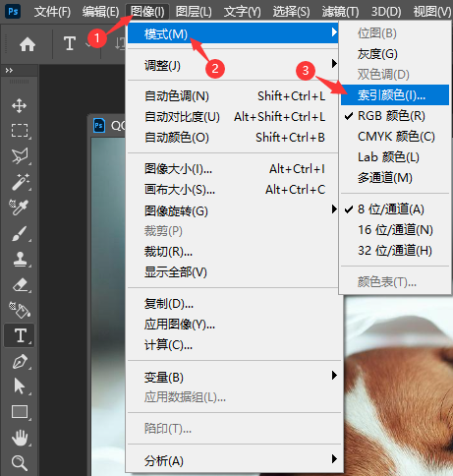Select 索引颜色(I)... mode
The height and width of the screenshot is (476, 453).
(x=395, y=95)
